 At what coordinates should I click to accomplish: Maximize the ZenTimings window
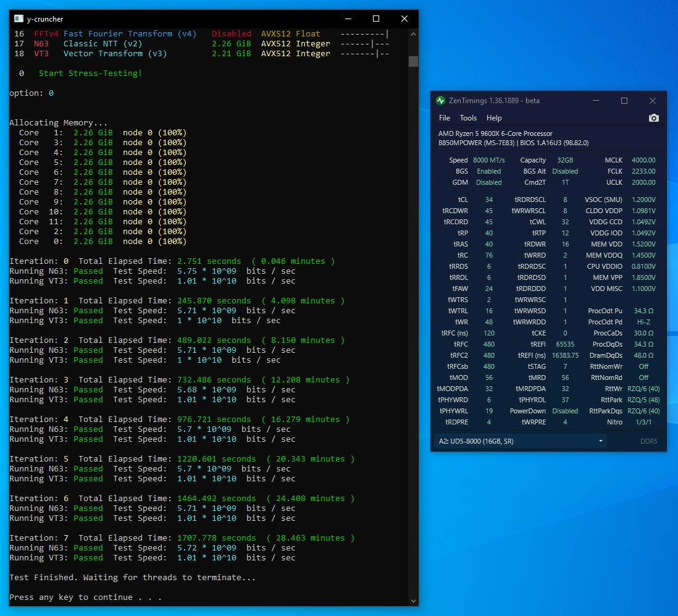[x=624, y=101]
